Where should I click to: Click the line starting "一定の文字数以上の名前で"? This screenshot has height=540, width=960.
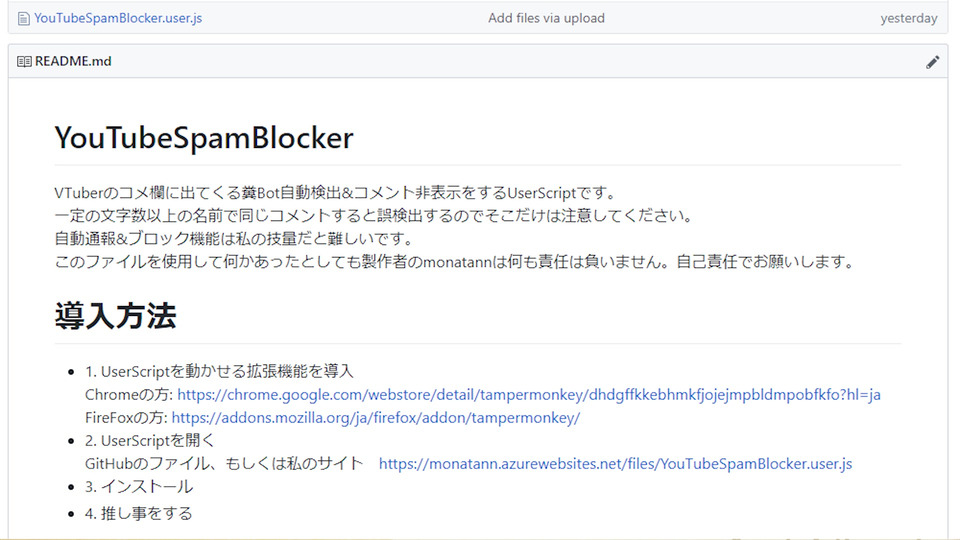[x=373, y=216]
